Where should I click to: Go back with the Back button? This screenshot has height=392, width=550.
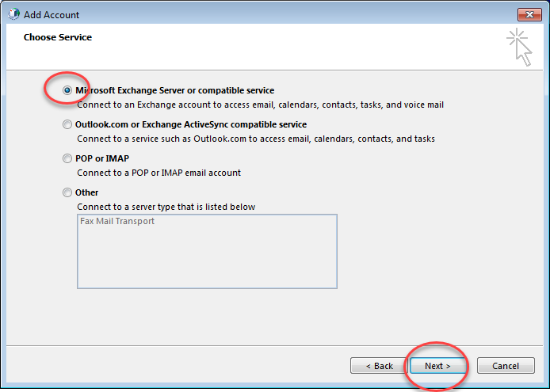(x=379, y=366)
